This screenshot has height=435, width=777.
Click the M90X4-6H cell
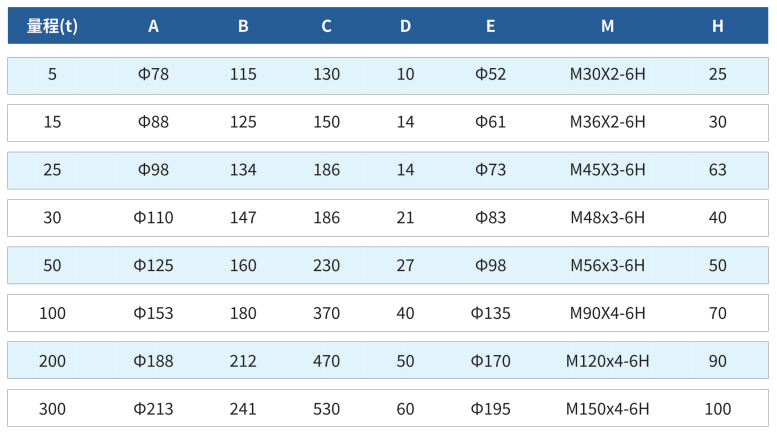pos(608,313)
